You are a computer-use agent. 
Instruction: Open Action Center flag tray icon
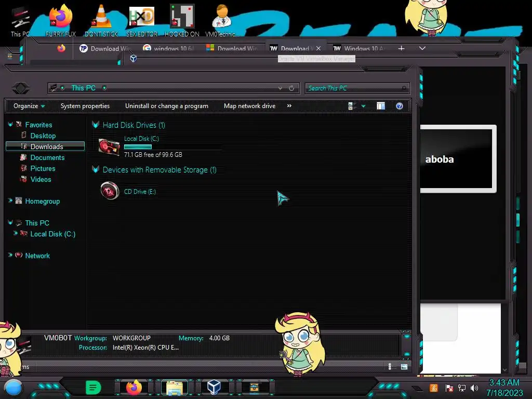(448, 388)
